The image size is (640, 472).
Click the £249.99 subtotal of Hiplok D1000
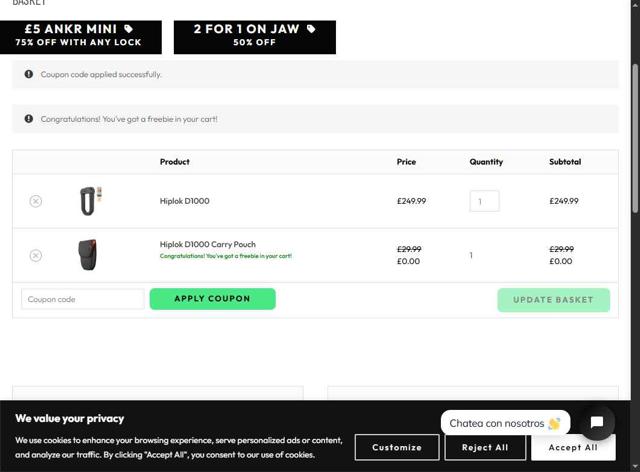coord(564,201)
